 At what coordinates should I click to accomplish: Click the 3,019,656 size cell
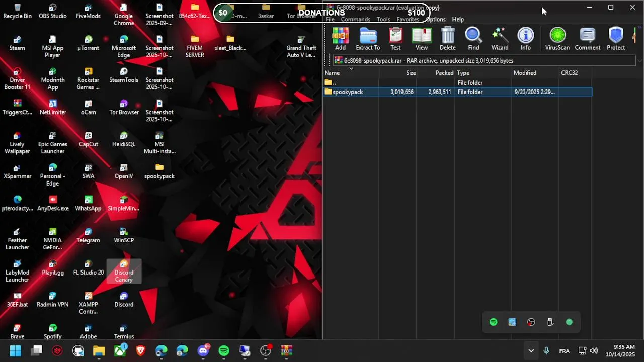tap(401, 92)
